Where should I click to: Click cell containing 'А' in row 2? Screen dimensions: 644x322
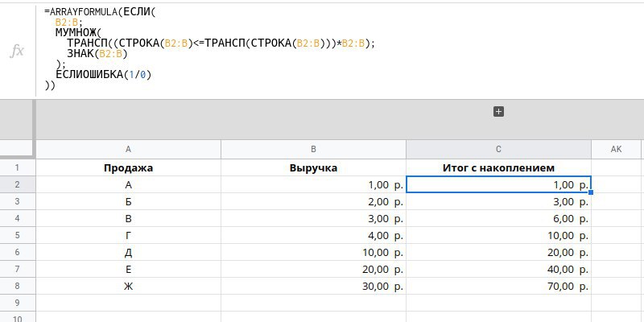tap(128, 185)
